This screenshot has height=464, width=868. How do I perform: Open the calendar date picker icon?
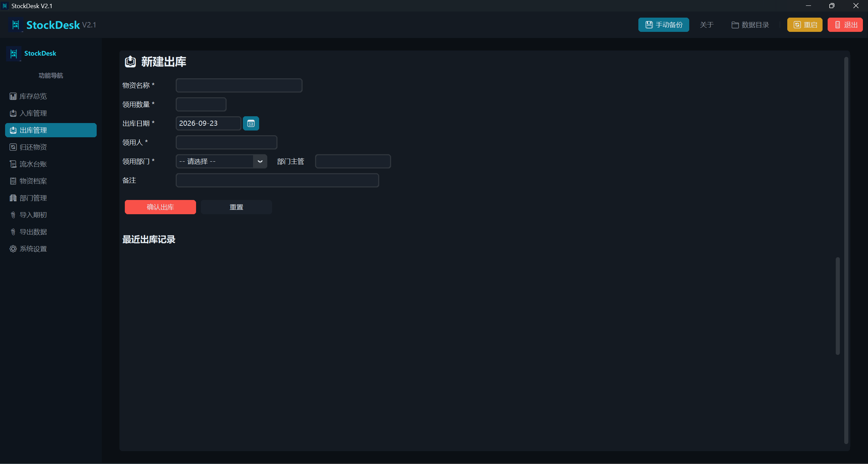[x=251, y=123]
